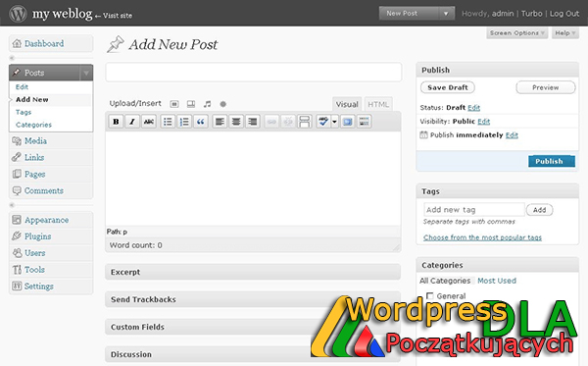The width and height of the screenshot is (588, 366).
Task: Click the insert link icon
Action: pyautogui.click(x=271, y=122)
